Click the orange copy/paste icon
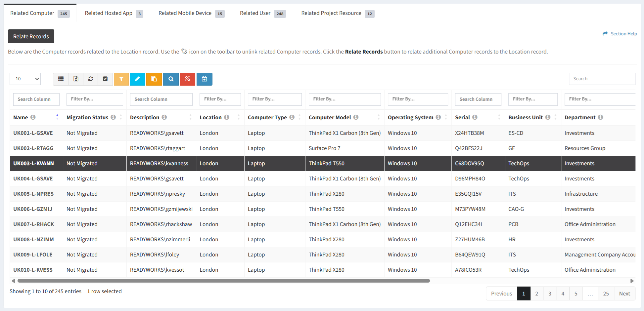The height and width of the screenshot is (311, 644). [154, 79]
